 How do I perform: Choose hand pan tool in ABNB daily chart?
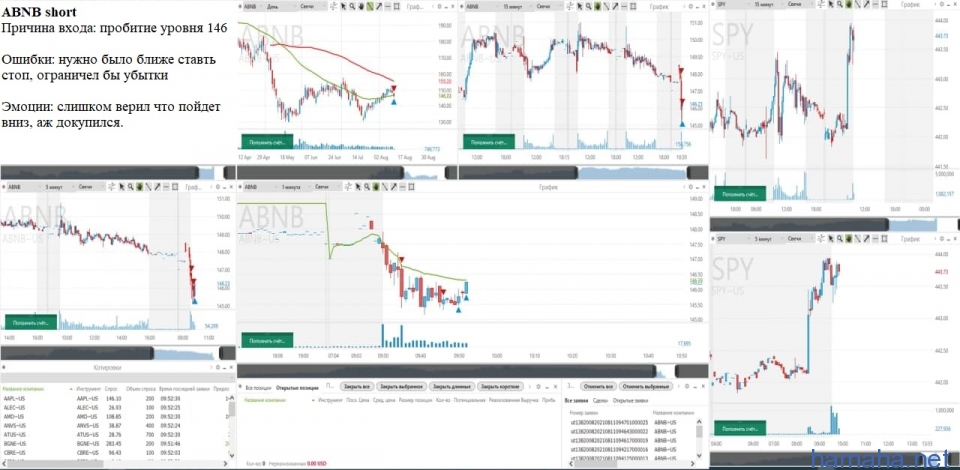click(x=362, y=6)
